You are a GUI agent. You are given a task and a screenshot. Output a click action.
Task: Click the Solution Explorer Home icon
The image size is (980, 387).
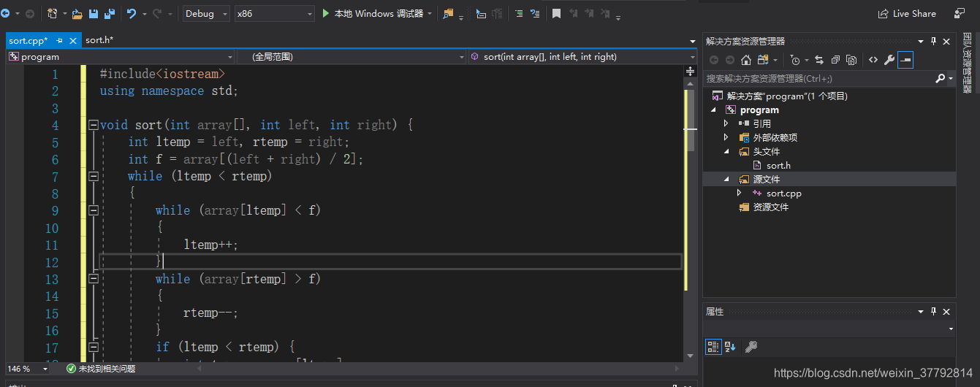746,60
